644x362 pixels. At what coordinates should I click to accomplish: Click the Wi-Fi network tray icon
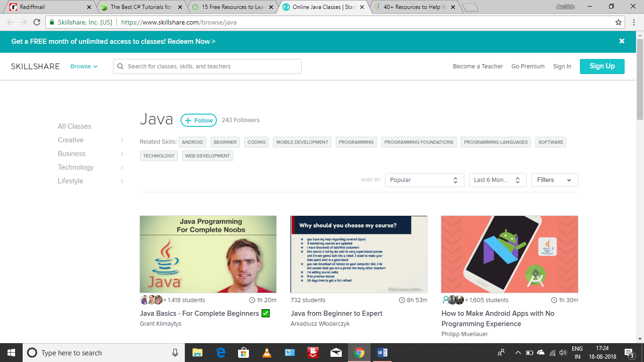pyautogui.click(x=552, y=353)
